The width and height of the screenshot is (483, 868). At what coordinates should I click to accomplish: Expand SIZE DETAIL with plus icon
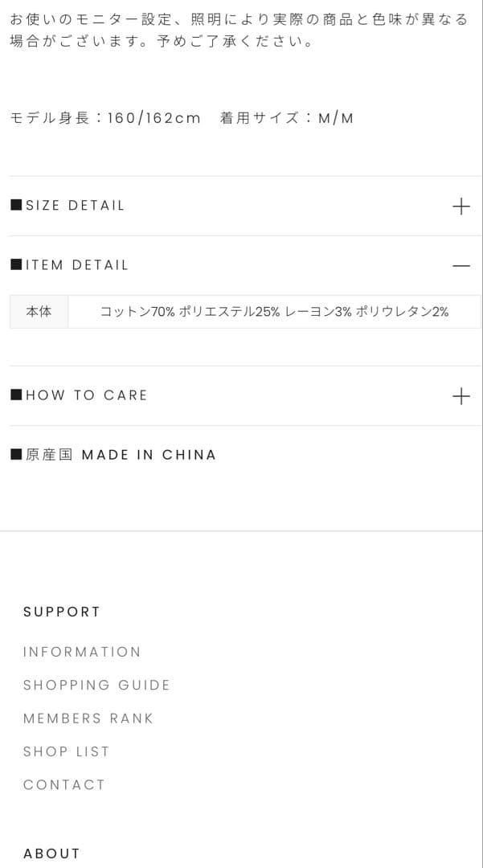460,206
